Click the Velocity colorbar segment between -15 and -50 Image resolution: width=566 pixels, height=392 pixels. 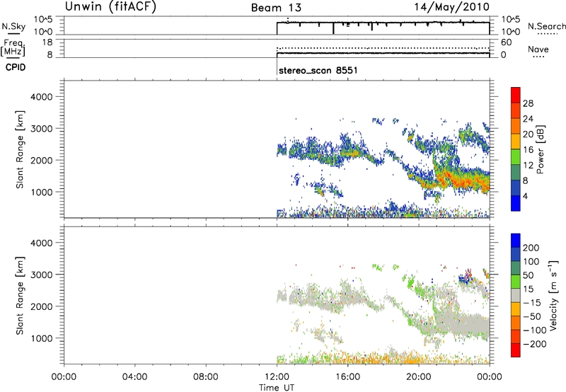pyautogui.click(x=516, y=309)
